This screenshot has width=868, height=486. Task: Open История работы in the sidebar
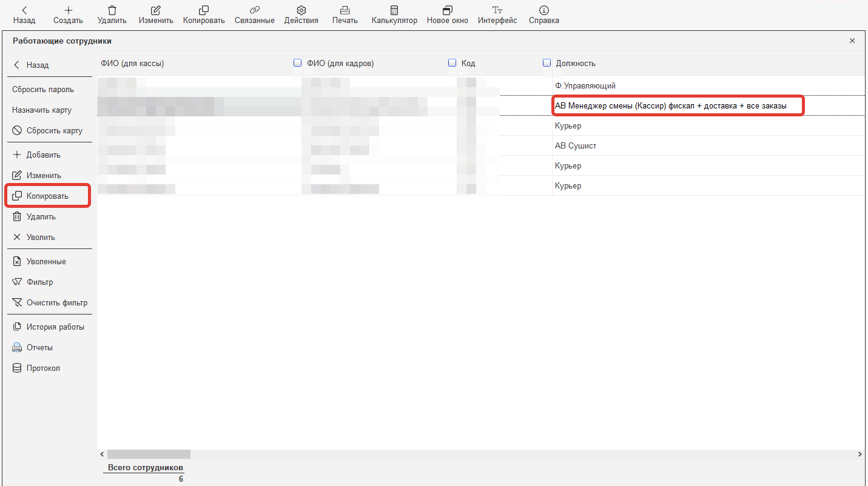pyautogui.click(x=55, y=327)
